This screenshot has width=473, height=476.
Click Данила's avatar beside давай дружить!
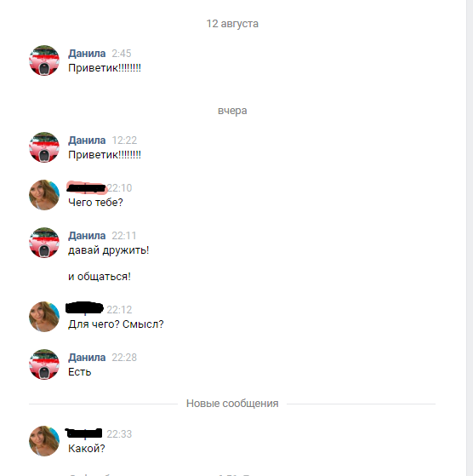(x=44, y=243)
